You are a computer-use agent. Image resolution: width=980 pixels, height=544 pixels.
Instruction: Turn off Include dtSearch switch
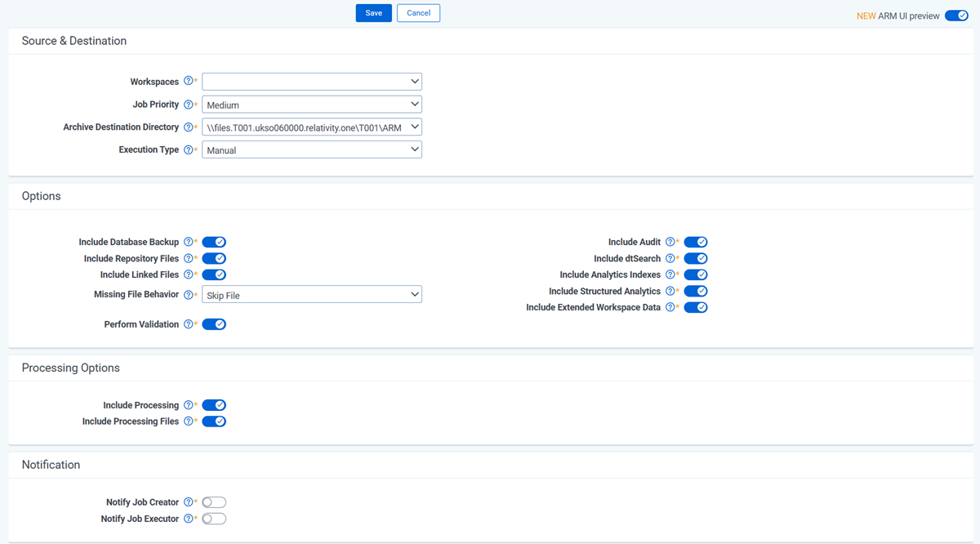pyautogui.click(x=696, y=259)
